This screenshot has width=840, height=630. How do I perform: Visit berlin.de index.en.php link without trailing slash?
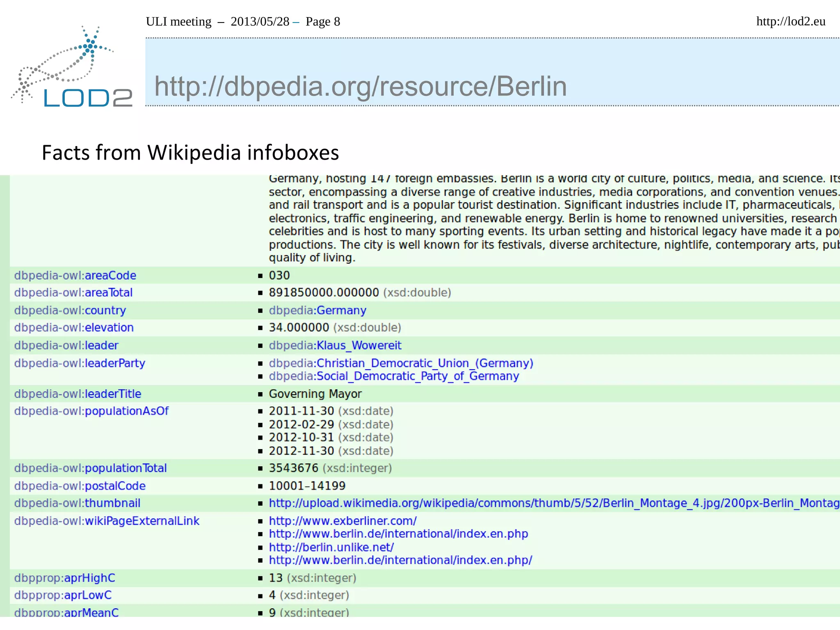[398, 534]
